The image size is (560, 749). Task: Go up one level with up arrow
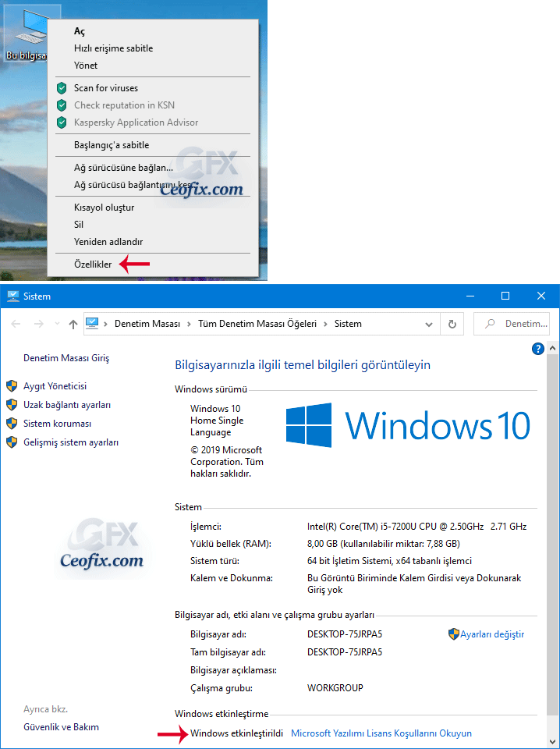point(73,324)
